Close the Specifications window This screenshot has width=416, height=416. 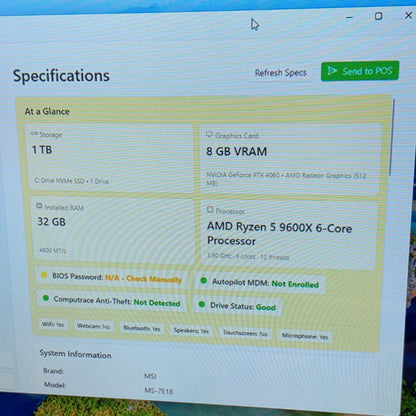[408, 15]
